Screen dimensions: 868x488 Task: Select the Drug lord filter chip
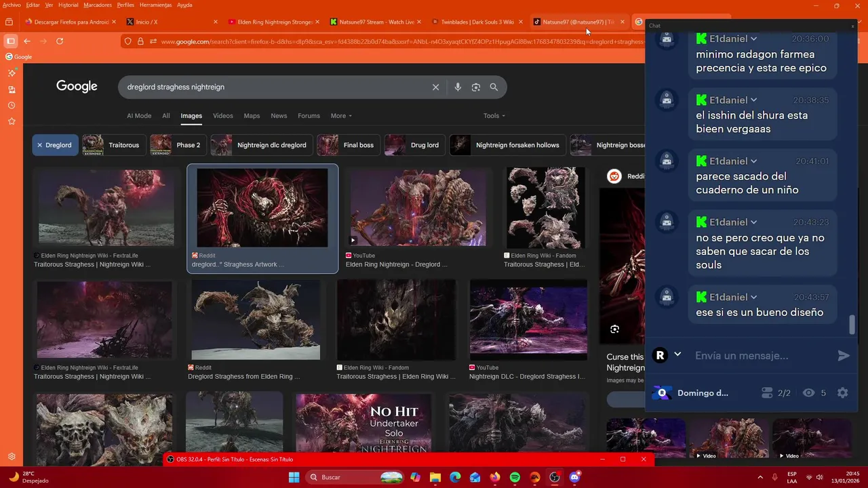415,145
